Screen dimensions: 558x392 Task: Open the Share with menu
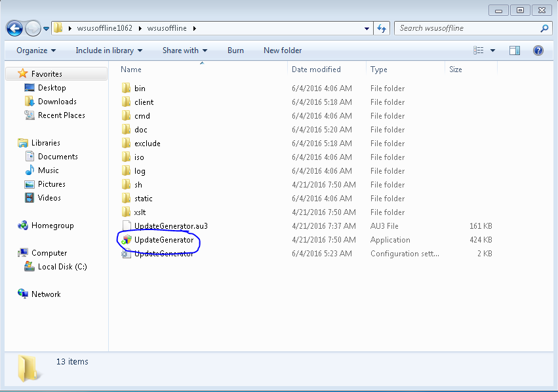185,50
